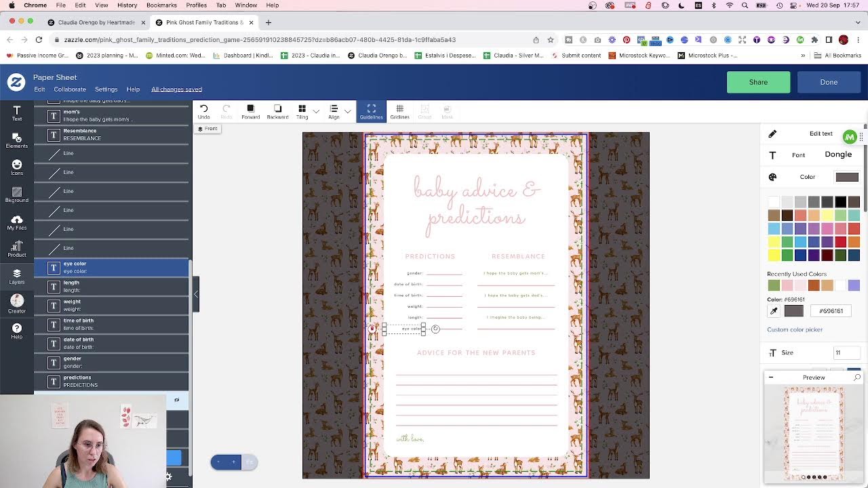Open Tiling dropdown arrow
Viewport: 868px width, 488px height.
[316, 111]
